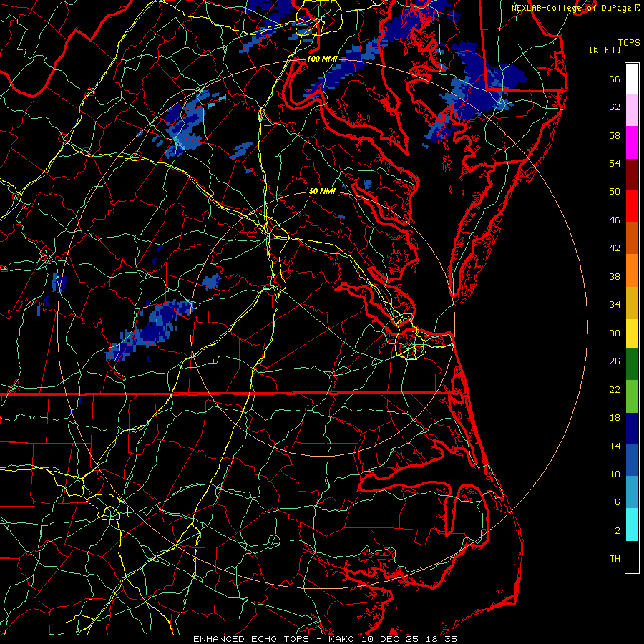
Task: Click the yellow legend swatch
Action: [632, 333]
